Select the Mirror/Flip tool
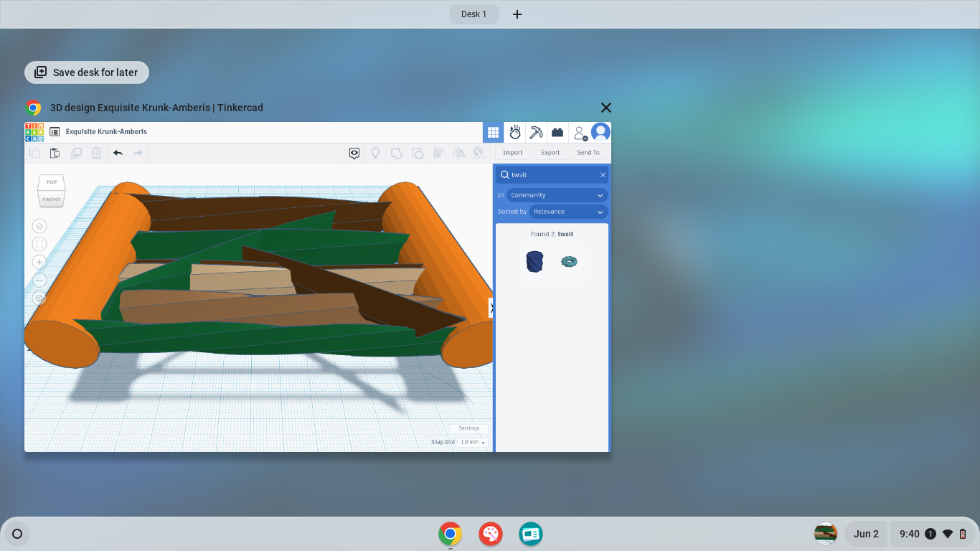The image size is (980, 551). [459, 153]
